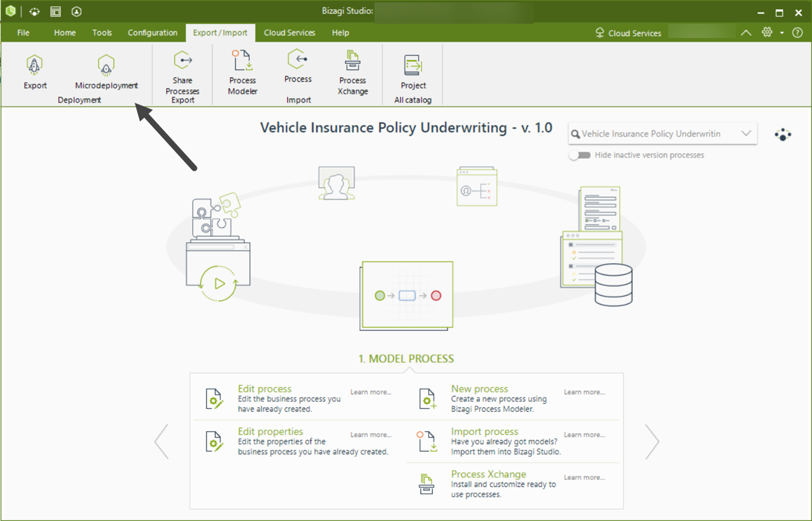Viewport: 812px width, 521px height.
Task: Click the Vehicle Insurance Policy Underwriting title
Action: tap(406, 128)
